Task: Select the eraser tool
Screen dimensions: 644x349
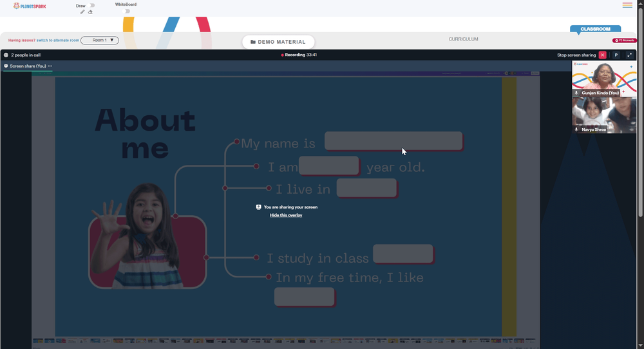Action: click(90, 12)
